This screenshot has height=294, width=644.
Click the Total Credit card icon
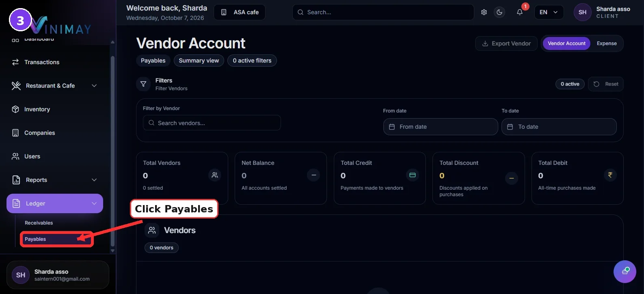click(x=413, y=175)
